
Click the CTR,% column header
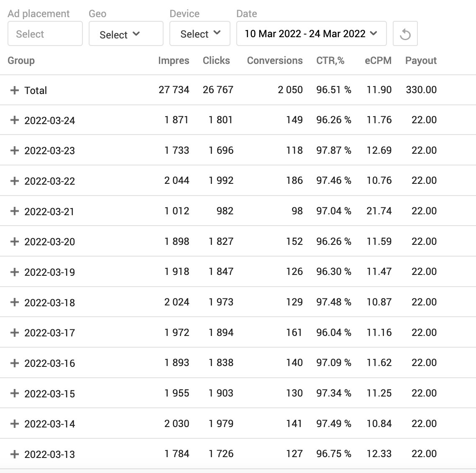(330, 61)
